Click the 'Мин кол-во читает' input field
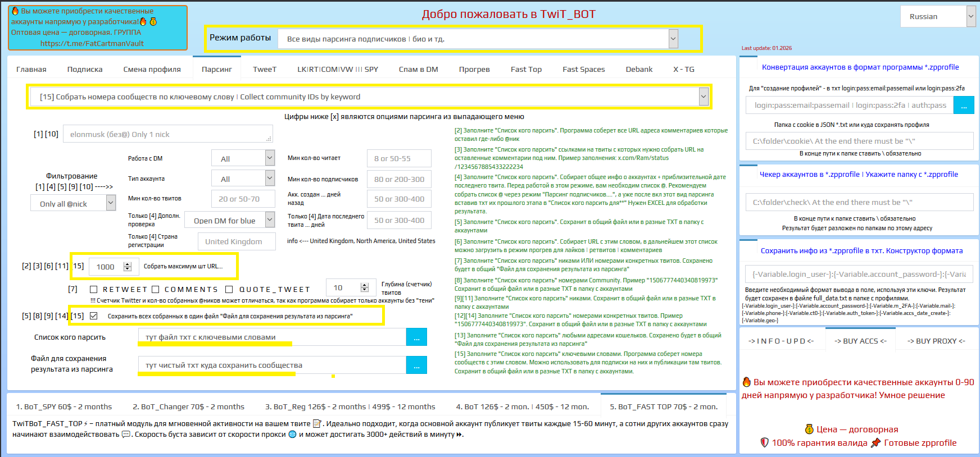 tap(399, 158)
